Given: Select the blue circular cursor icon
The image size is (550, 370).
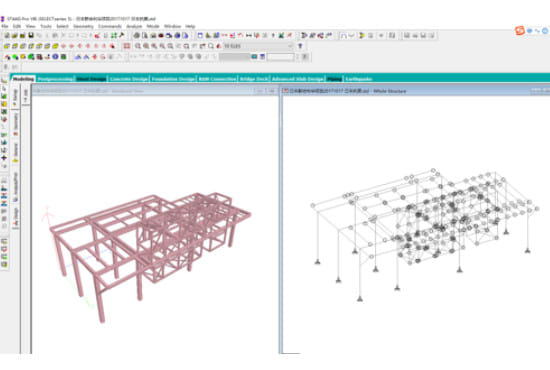Looking at the screenshot, I should coord(55,57).
